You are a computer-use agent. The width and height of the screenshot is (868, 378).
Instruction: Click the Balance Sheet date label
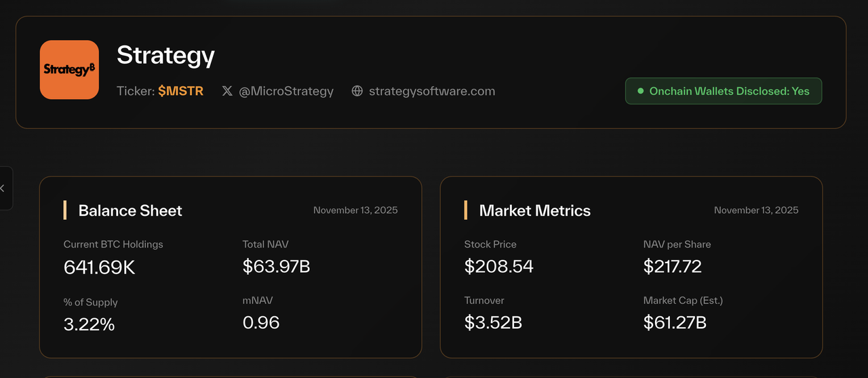point(355,210)
